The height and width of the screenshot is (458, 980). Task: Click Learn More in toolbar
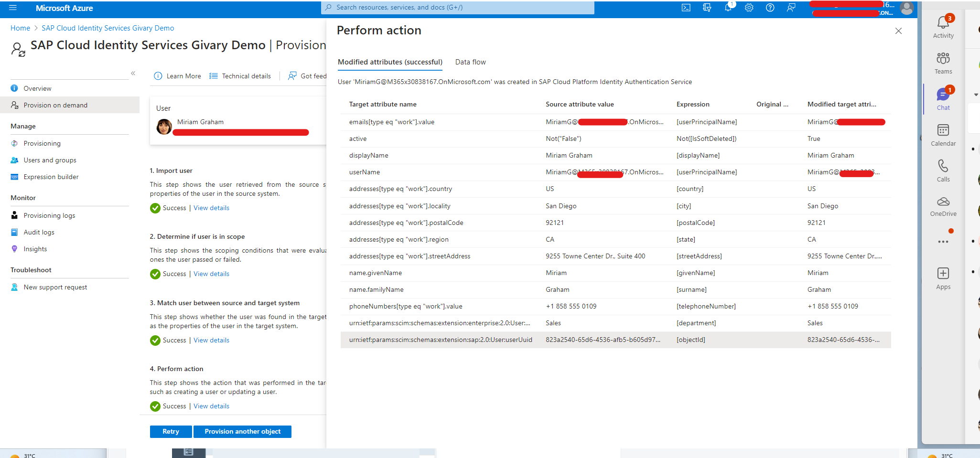point(178,76)
